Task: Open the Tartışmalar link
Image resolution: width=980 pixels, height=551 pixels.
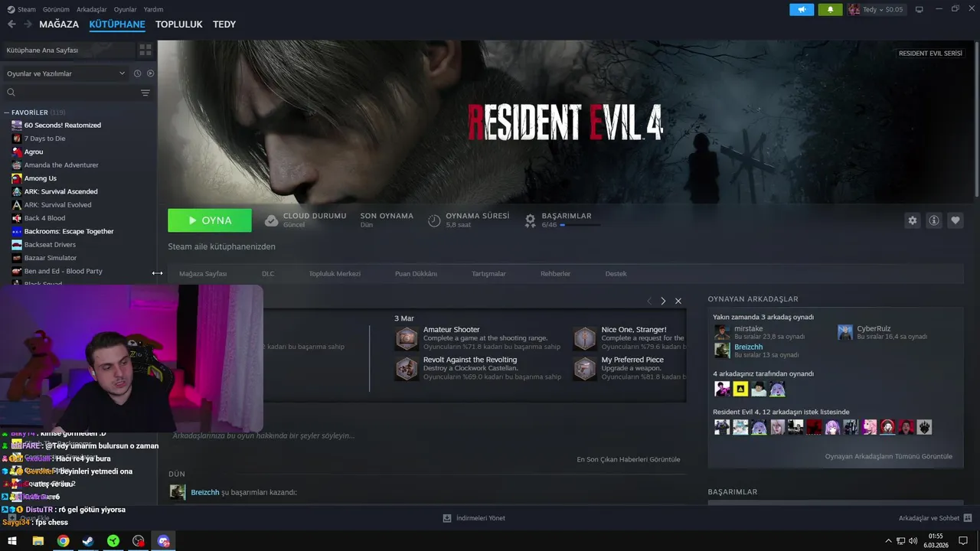Action: (x=488, y=274)
